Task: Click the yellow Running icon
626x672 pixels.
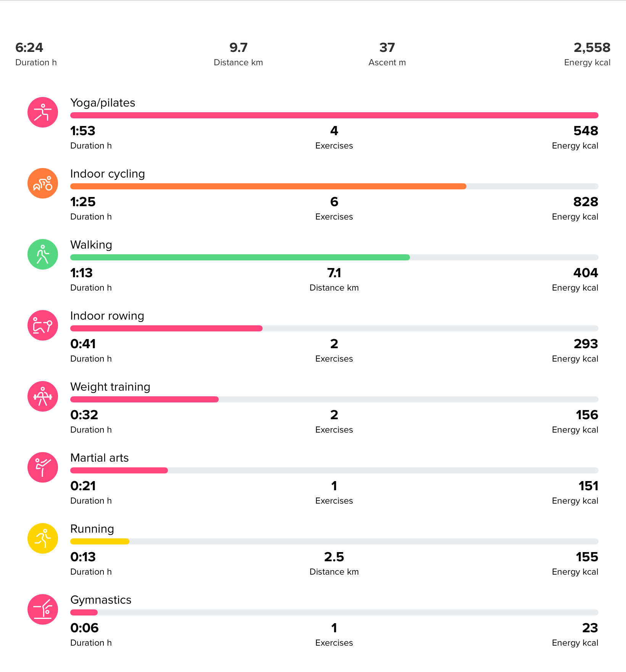Action: coord(43,538)
